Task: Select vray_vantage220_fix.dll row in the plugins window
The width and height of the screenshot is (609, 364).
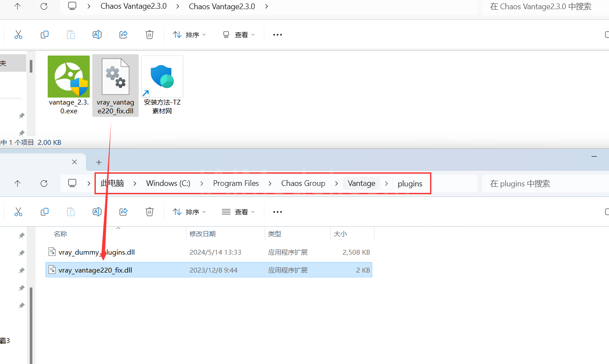Action: click(x=209, y=270)
